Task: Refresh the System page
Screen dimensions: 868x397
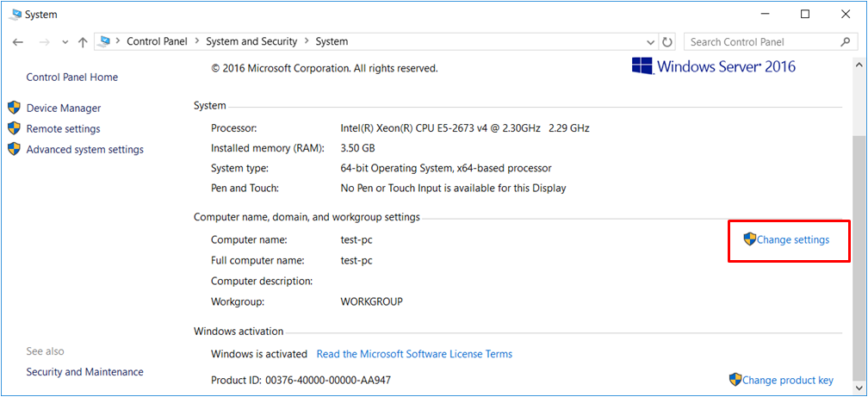Action: point(667,41)
